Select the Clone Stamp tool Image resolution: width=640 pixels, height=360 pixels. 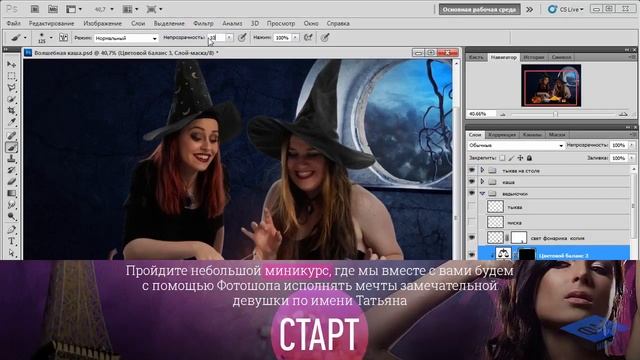(x=11, y=159)
